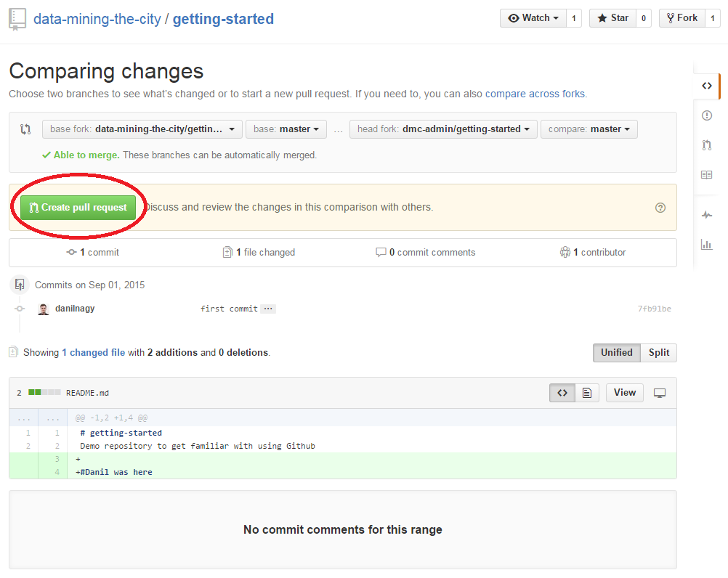Select the 1 commit tab
728x578 pixels.
93,253
